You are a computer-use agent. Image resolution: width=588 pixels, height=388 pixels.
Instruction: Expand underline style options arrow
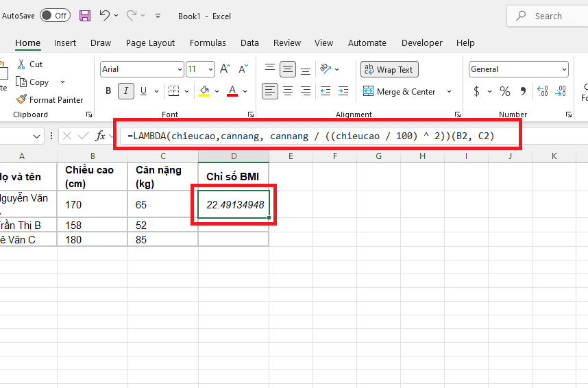click(x=156, y=91)
